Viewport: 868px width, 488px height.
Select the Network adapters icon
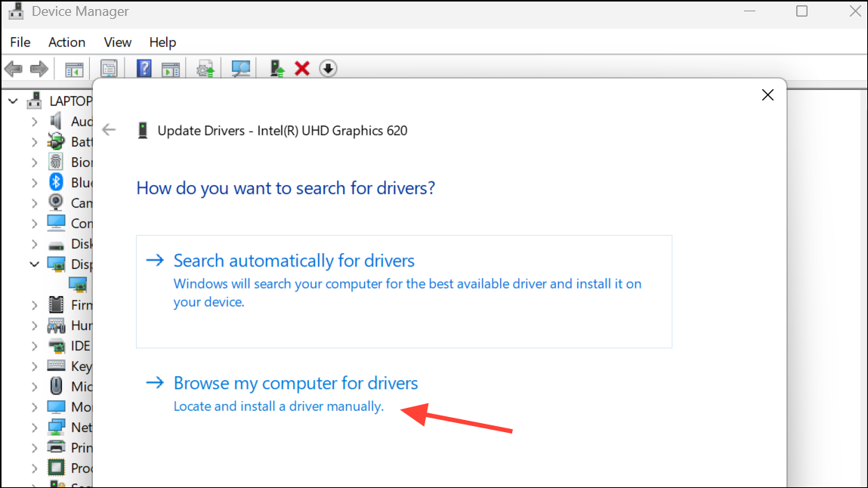point(56,427)
